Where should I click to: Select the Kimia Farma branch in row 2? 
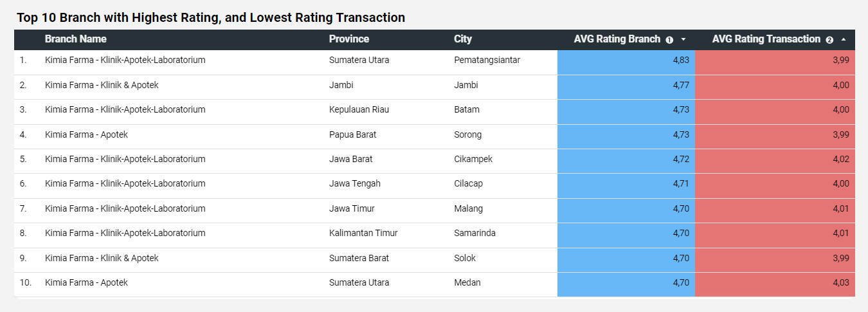[x=102, y=86]
